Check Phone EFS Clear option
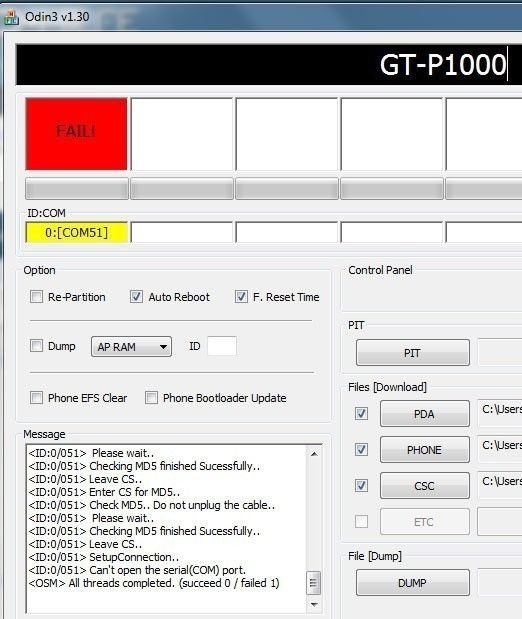Image resolution: width=522 pixels, height=619 pixels. coord(36,398)
